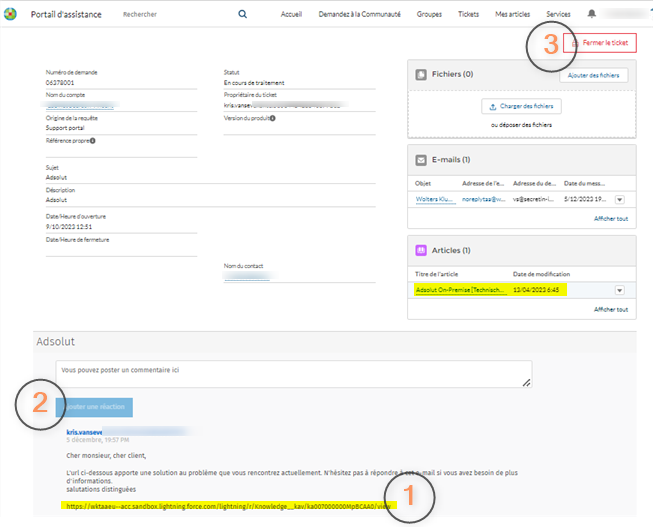Open Demandez à la Communauté menu
Image resolution: width=653 pixels, height=527 pixels.
[x=359, y=14]
